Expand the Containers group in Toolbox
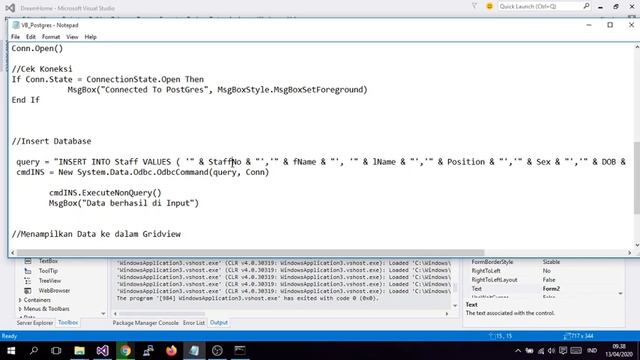The height and width of the screenshot is (360, 640). pyautogui.click(x=20, y=300)
